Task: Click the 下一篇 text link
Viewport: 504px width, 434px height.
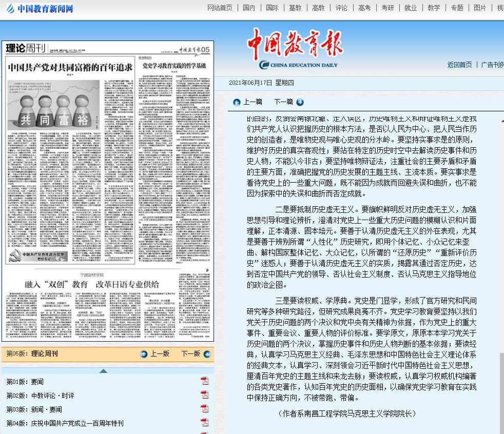Action: 283,102
